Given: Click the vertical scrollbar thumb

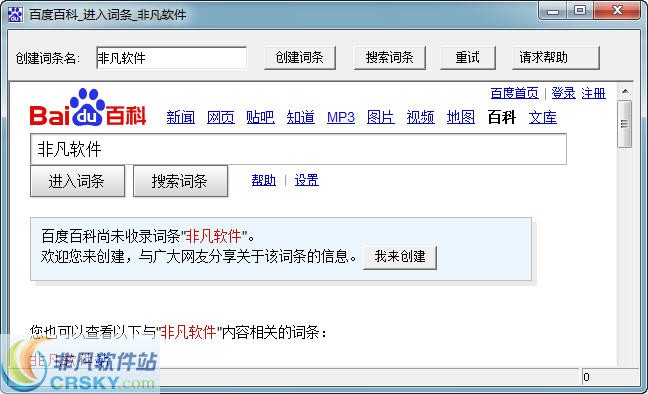Looking at the screenshot, I should pyautogui.click(x=625, y=124).
